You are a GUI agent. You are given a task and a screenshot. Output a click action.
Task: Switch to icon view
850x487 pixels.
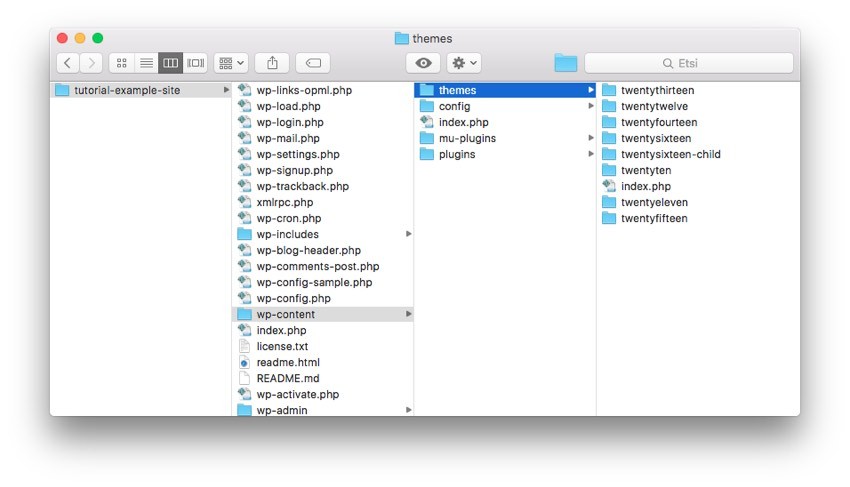[121, 63]
